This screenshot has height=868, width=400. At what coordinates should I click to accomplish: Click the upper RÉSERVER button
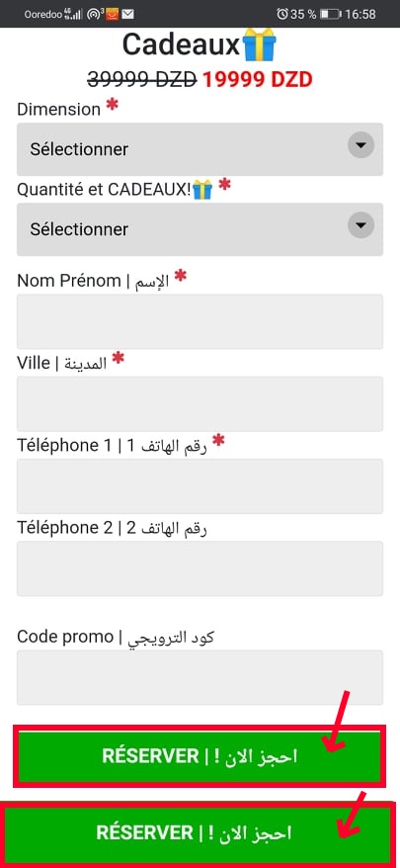(x=200, y=756)
